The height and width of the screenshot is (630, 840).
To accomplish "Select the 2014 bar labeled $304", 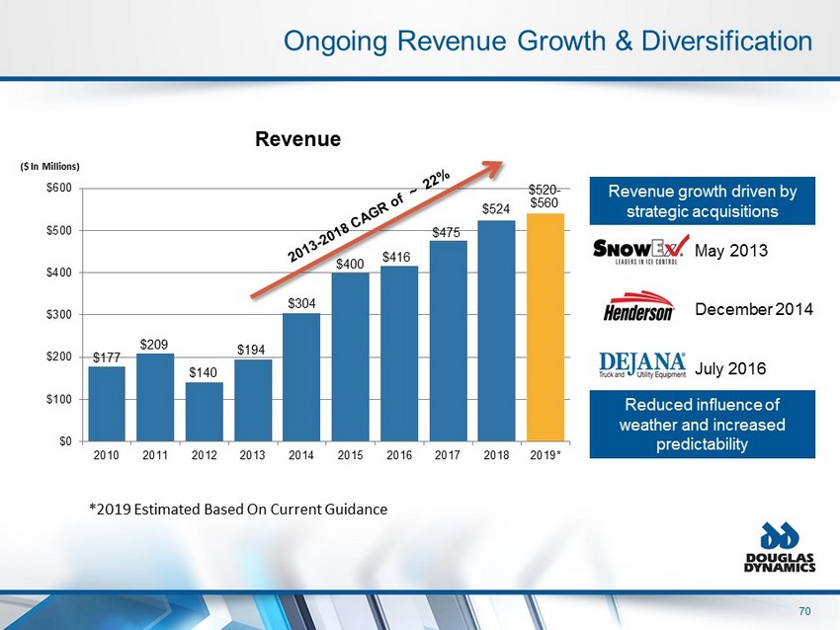I will click(x=301, y=376).
